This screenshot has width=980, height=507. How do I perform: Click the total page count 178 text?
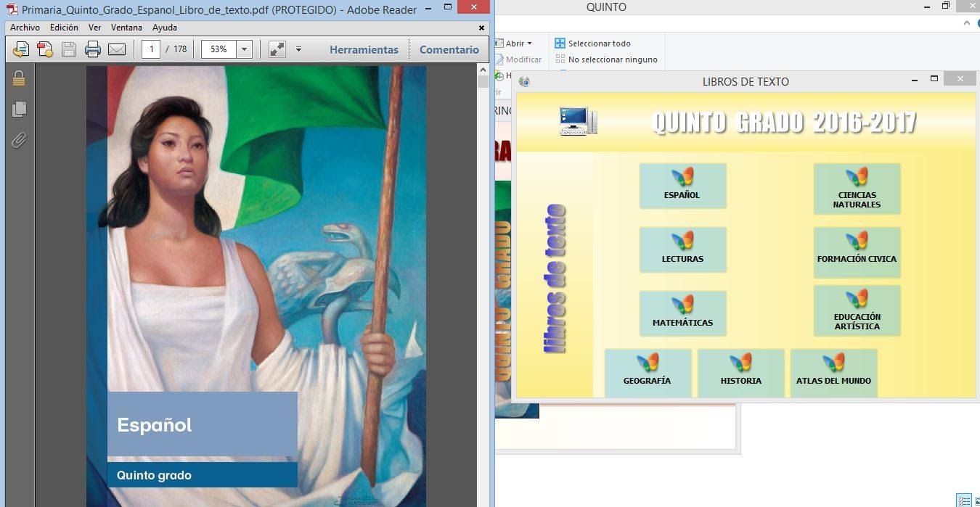click(180, 49)
